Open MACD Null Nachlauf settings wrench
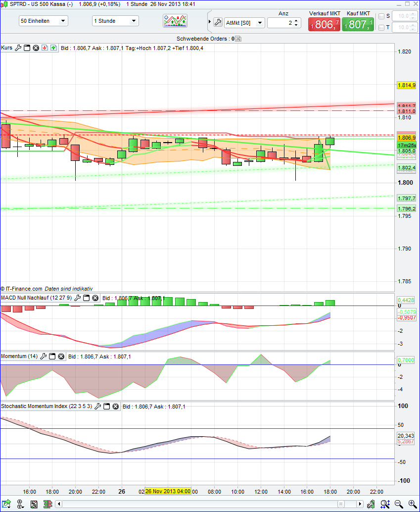 tap(78, 298)
